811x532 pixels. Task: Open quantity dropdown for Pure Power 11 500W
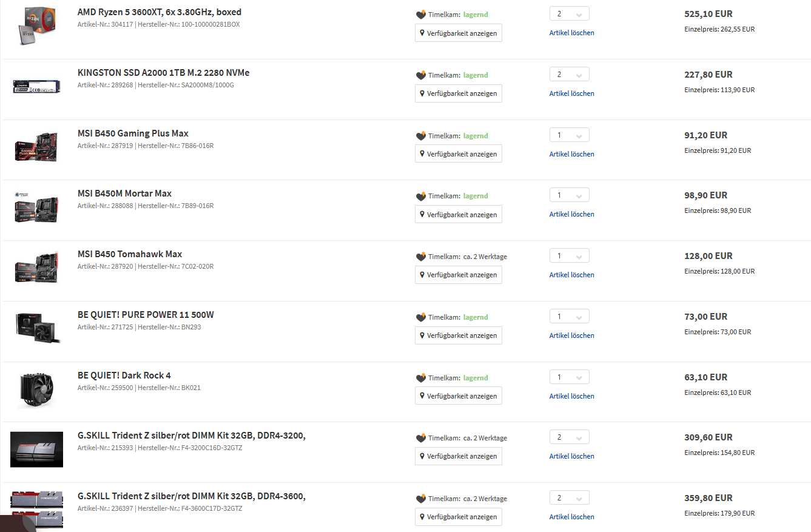[570, 317]
